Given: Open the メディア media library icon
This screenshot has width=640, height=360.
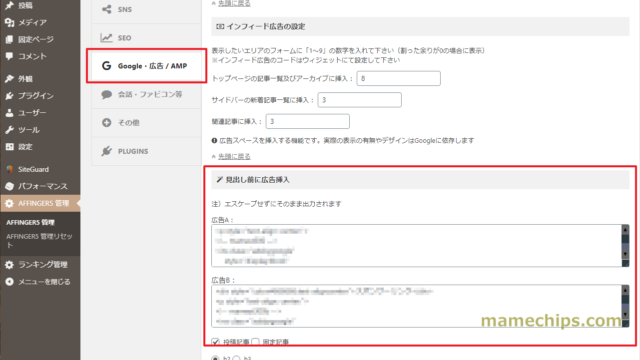Looking at the screenshot, I should point(9,22).
